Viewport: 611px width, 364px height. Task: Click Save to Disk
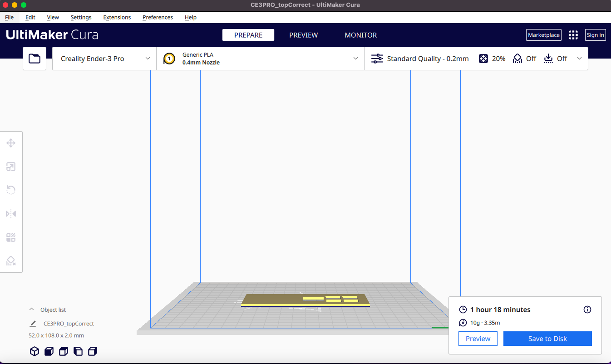pos(547,339)
